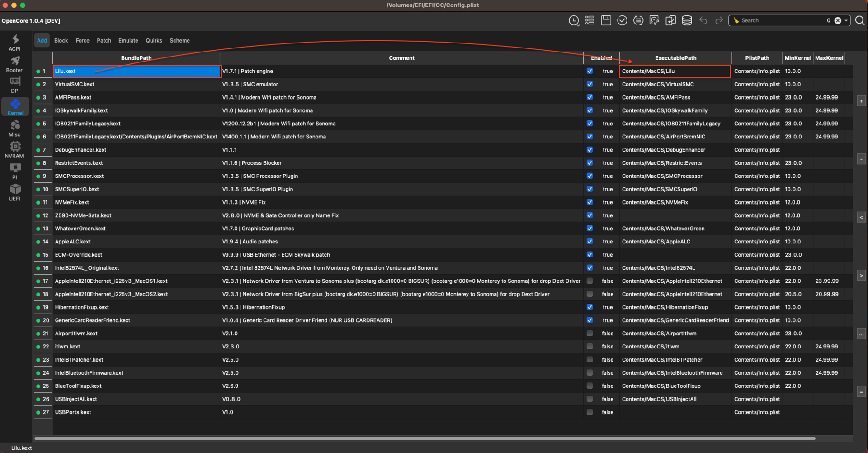Expand the search options dropdown arrow
The image size is (868, 453).
[846, 20]
